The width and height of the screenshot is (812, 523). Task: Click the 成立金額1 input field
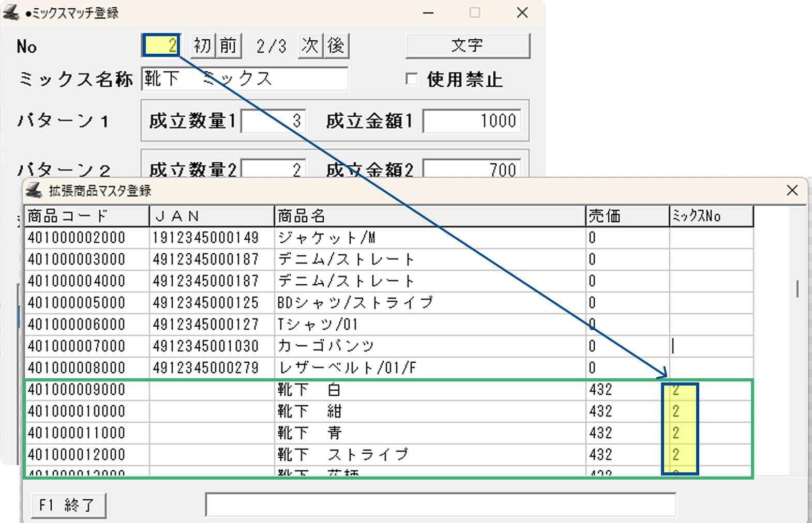[x=472, y=121]
